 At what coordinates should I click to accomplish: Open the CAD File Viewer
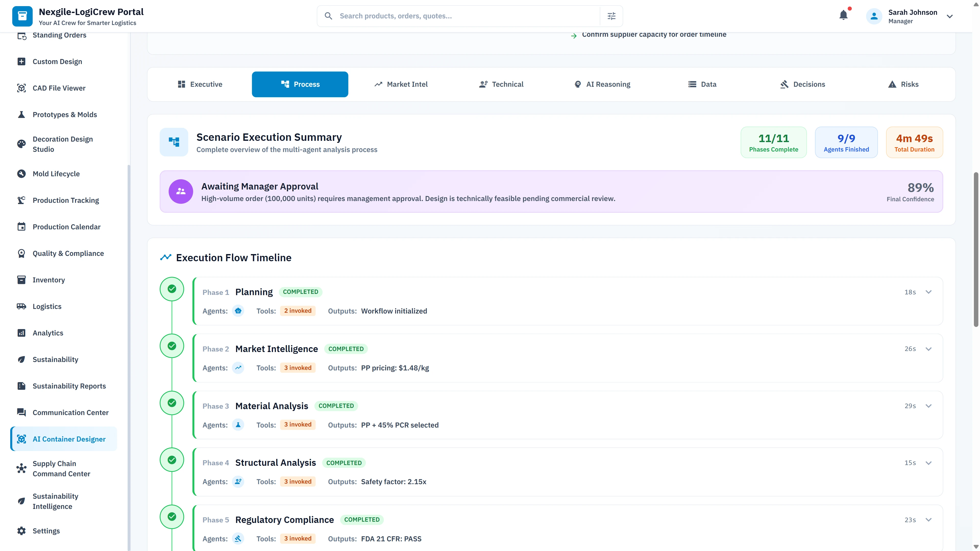[x=59, y=88]
